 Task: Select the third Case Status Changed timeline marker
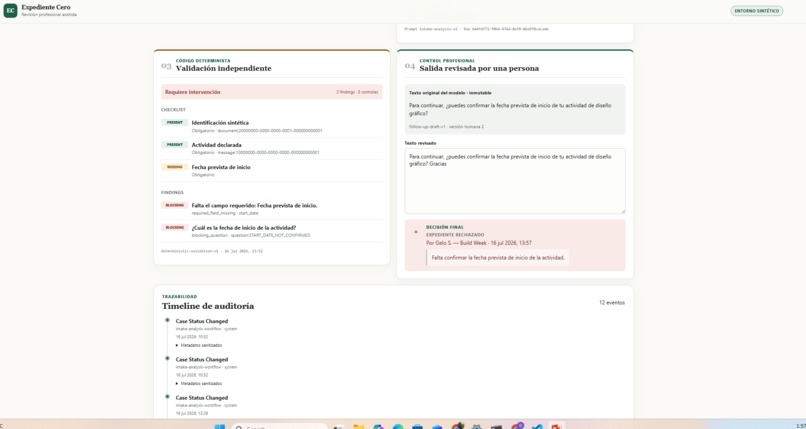pos(167,397)
